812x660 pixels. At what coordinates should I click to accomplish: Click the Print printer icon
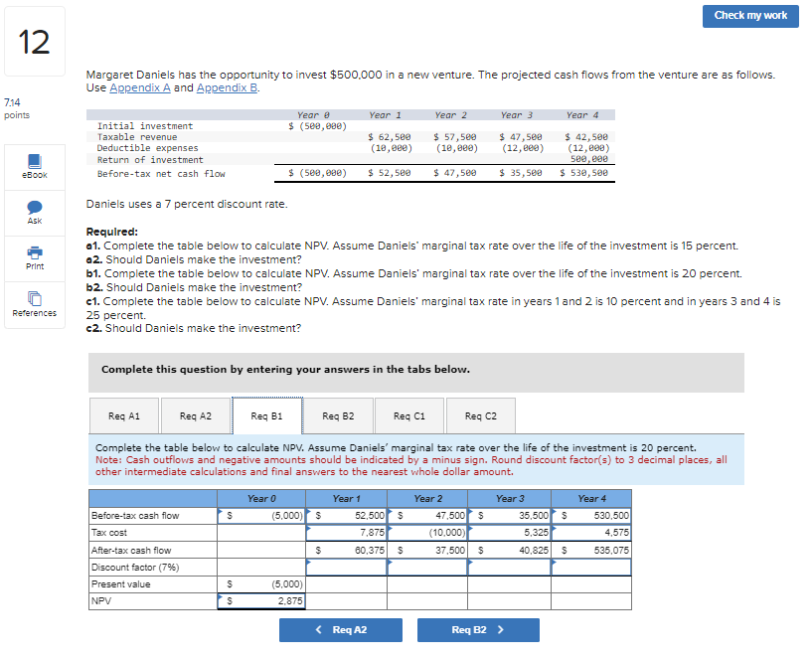[35, 252]
